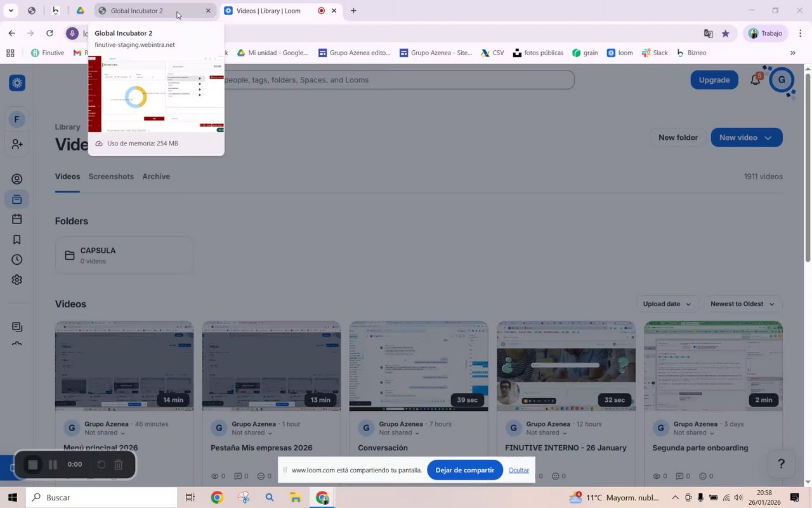Open the Finutive bookmark
Screen dimensions: 812x508
48,53
